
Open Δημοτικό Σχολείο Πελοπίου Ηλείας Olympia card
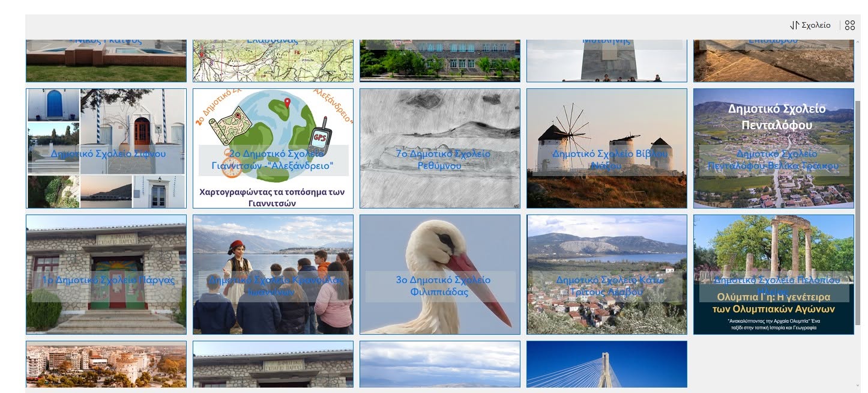(774, 275)
